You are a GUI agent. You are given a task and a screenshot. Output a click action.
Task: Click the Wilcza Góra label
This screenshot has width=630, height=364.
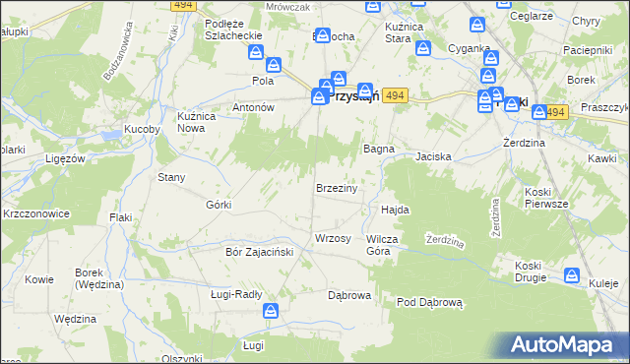coord(382,245)
